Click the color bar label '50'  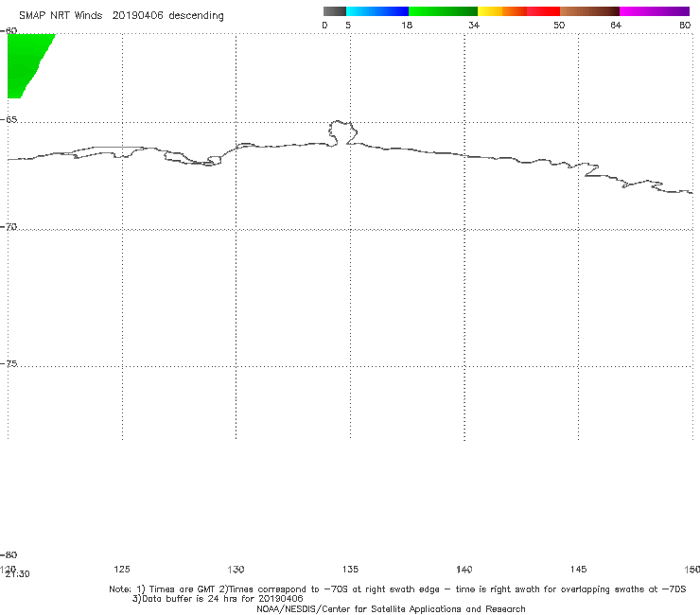click(559, 25)
